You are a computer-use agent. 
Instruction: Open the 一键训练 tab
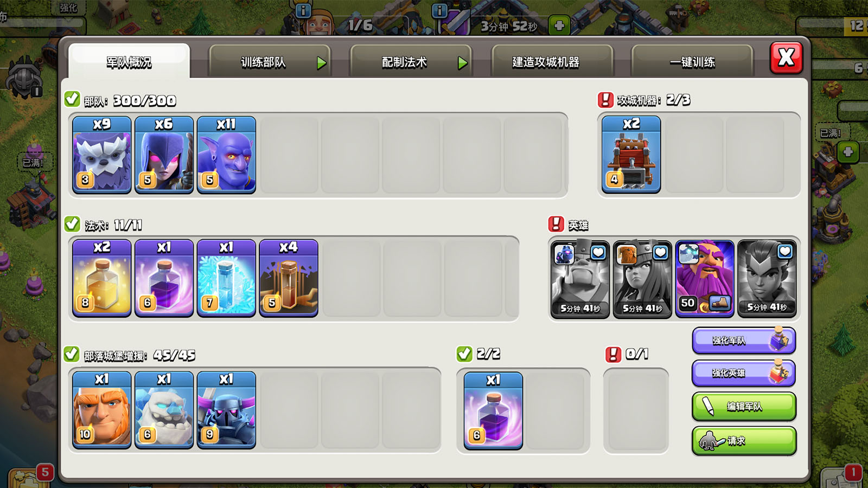coord(692,61)
